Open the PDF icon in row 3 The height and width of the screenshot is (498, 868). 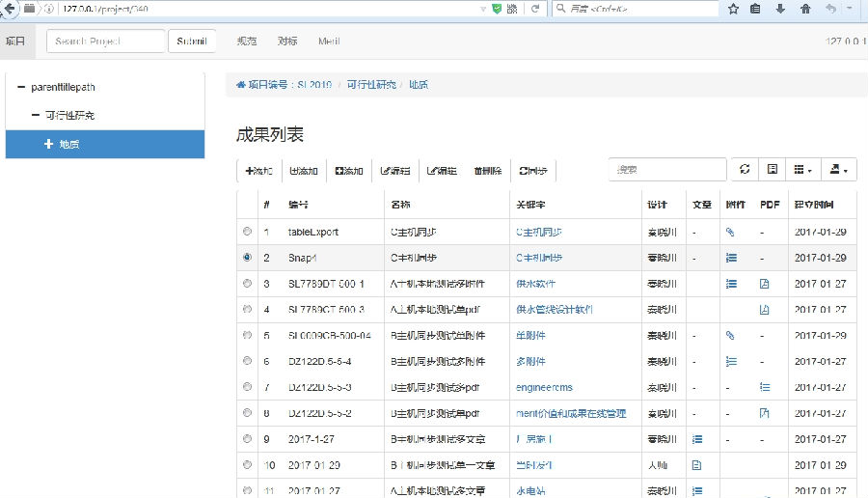765,284
